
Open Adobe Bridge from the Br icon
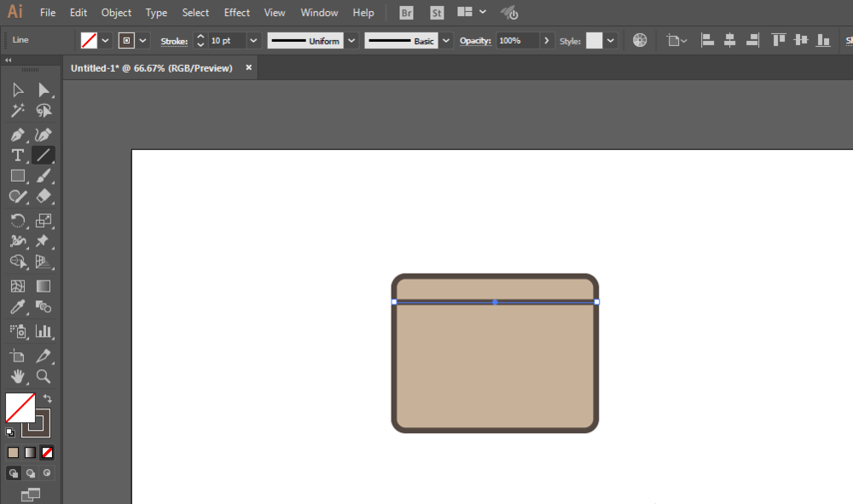[x=406, y=13]
